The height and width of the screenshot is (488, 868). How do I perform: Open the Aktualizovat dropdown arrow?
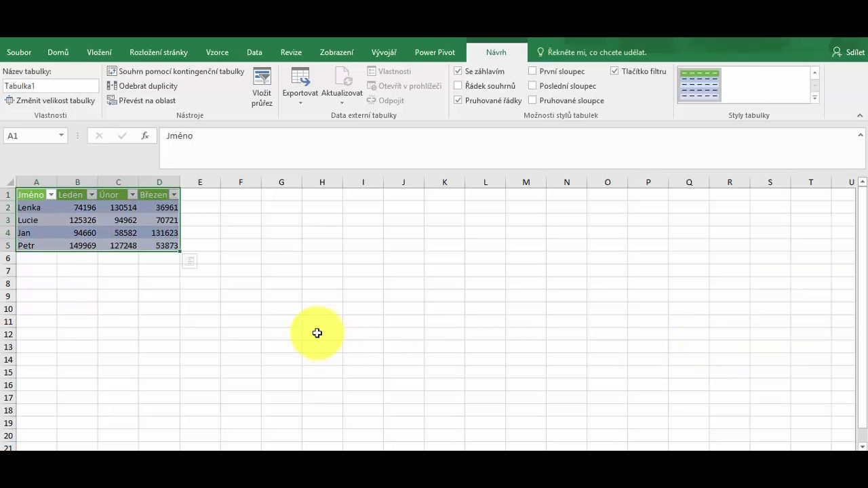click(x=342, y=103)
